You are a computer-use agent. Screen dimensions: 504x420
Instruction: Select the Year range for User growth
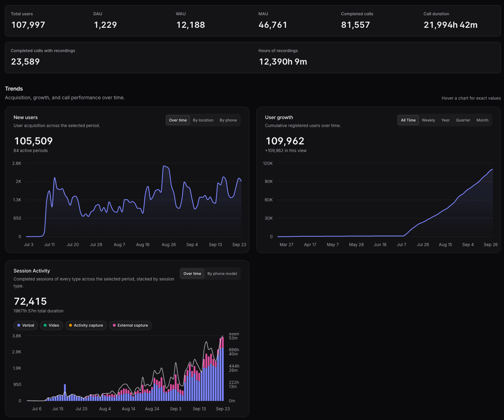[x=445, y=120]
